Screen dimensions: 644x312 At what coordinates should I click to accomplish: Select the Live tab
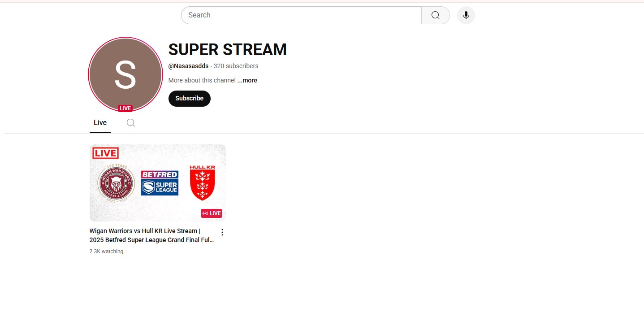tap(100, 123)
